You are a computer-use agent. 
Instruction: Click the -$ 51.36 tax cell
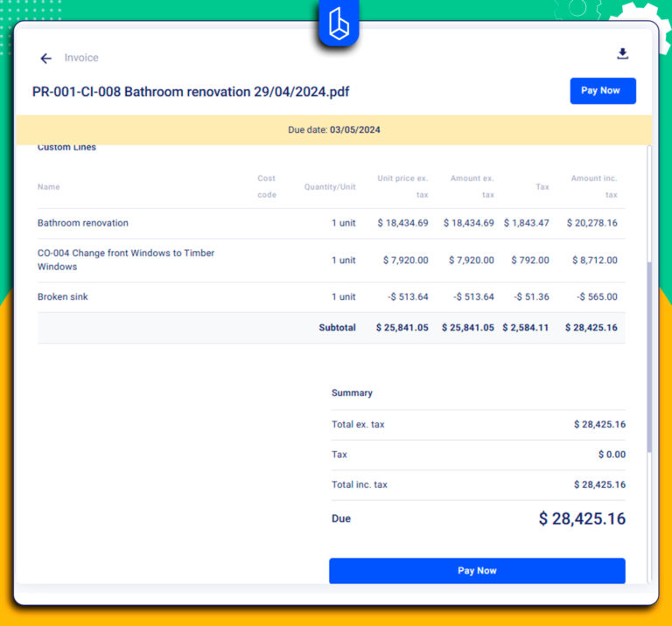pyautogui.click(x=531, y=296)
